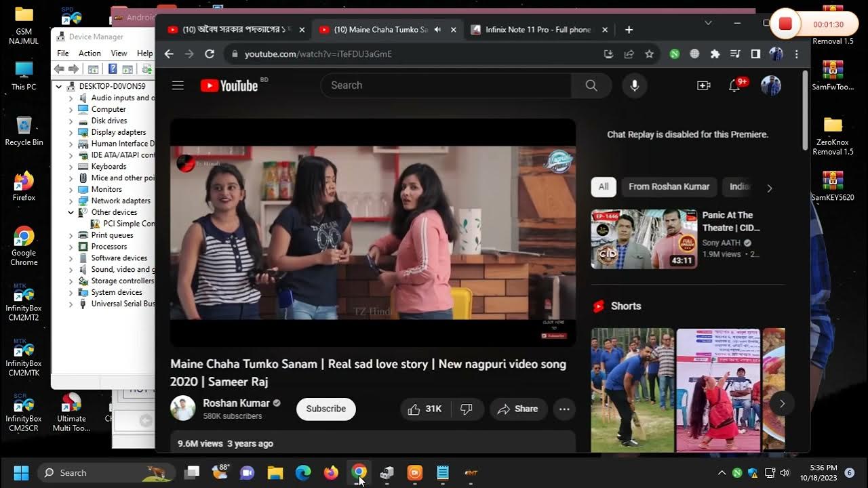Bookmark this page with star icon

click(649, 54)
